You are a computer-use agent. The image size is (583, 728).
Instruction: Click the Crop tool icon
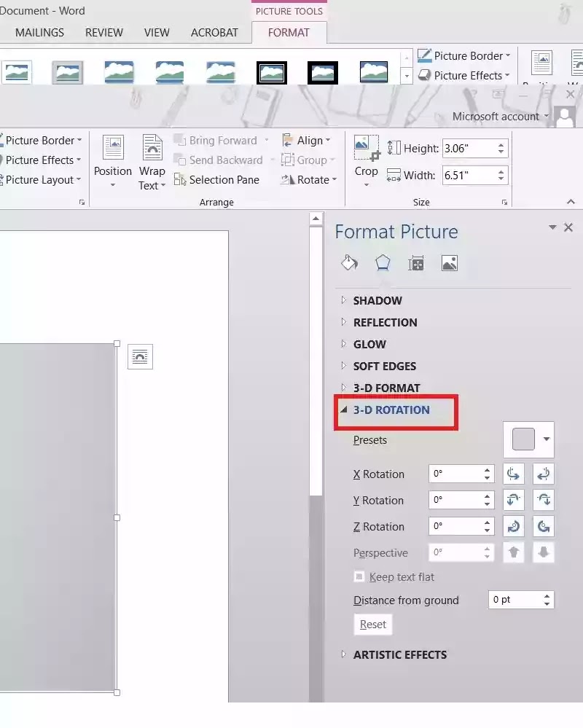pyautogui.click(x=367, y=148)
